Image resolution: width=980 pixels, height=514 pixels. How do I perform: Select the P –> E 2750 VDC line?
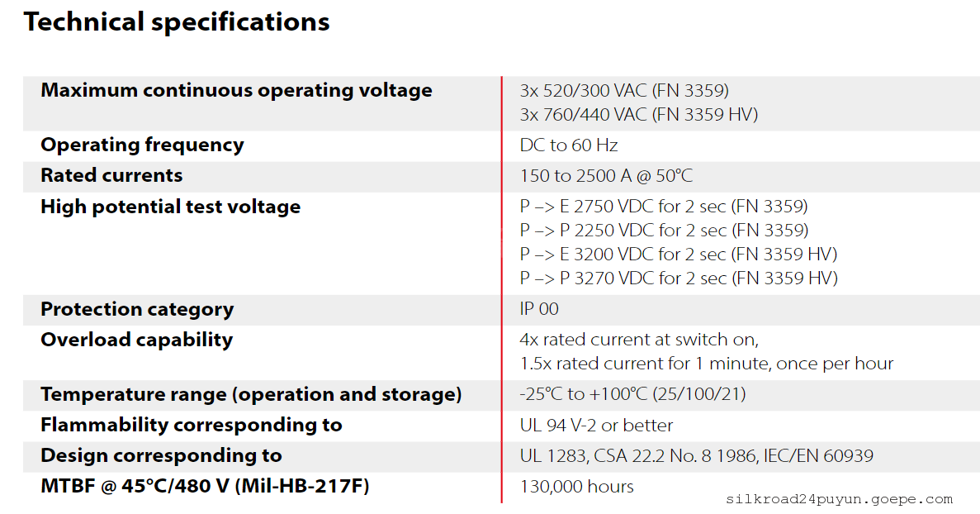point(663,207)
